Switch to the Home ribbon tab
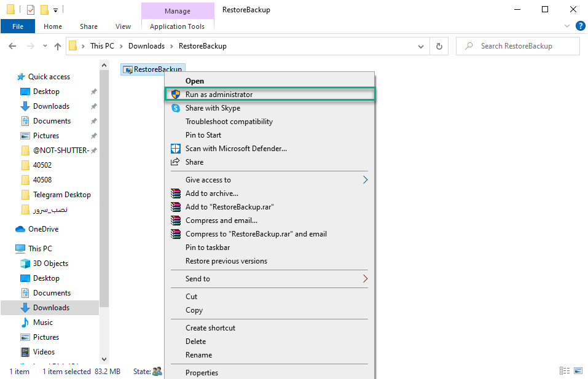 tap(53, 26)
